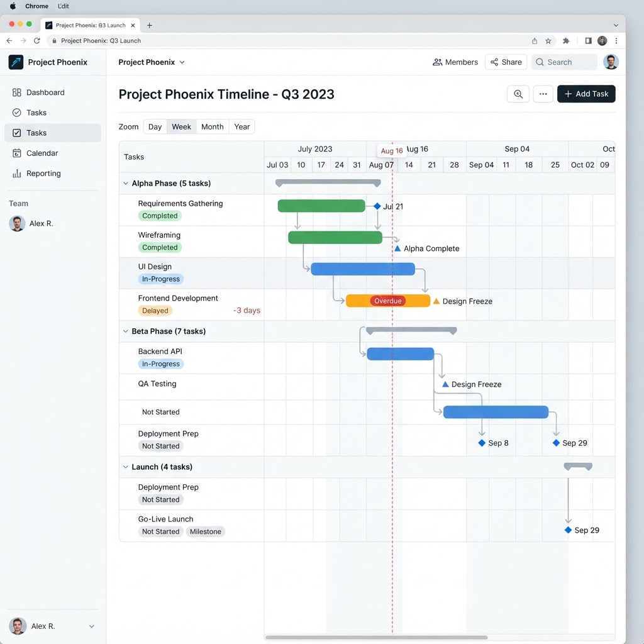The width and height of the screenshot is (644, 644).
Task: Open the tab search chevron in tab strip
Action: point(616,25)
